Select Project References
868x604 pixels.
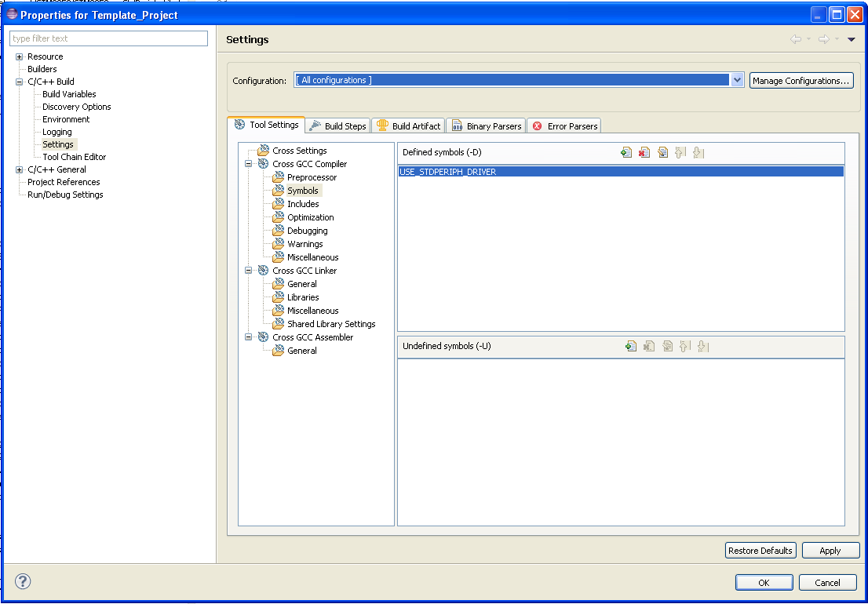[64, 182]
